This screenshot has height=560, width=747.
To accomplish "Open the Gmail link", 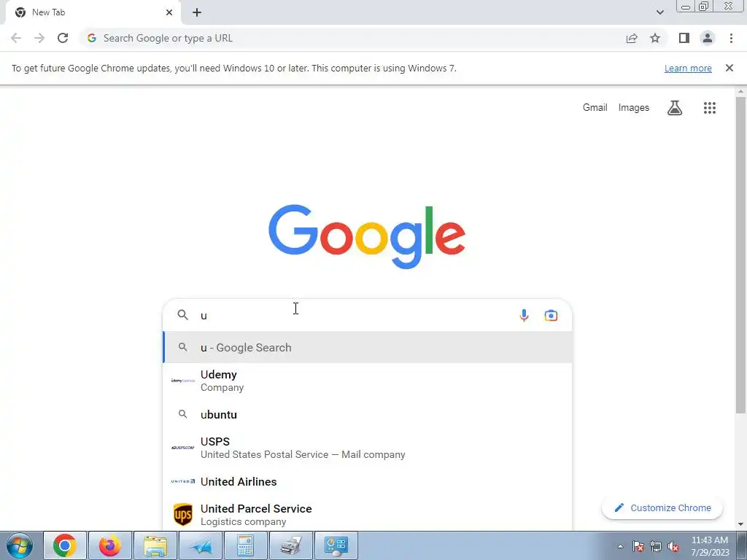I will point(595,108).
